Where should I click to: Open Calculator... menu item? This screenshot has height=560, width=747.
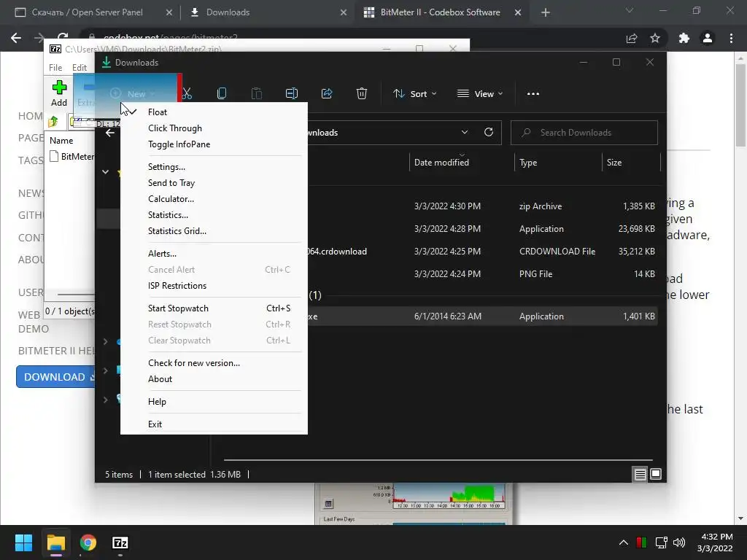pos(214,199)
